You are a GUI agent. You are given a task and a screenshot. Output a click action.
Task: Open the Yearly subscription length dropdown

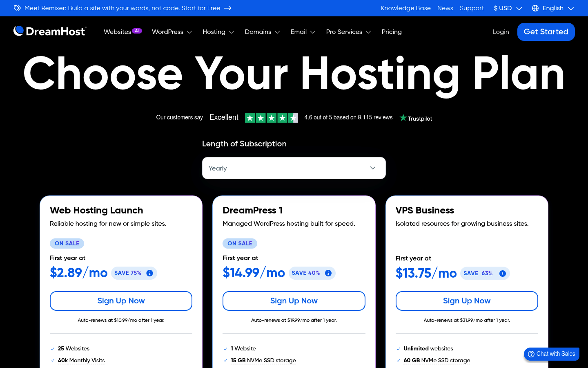(x=294, y=168)
